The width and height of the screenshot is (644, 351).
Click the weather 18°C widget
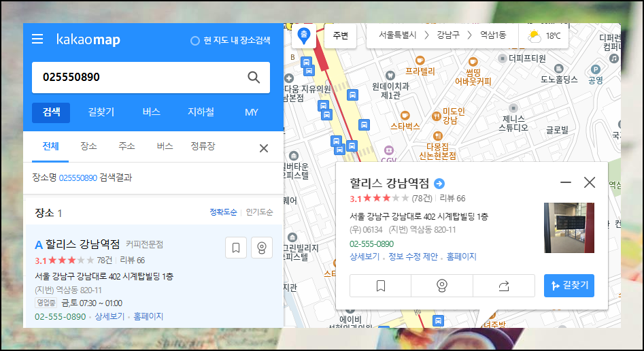tap(544, 36)
